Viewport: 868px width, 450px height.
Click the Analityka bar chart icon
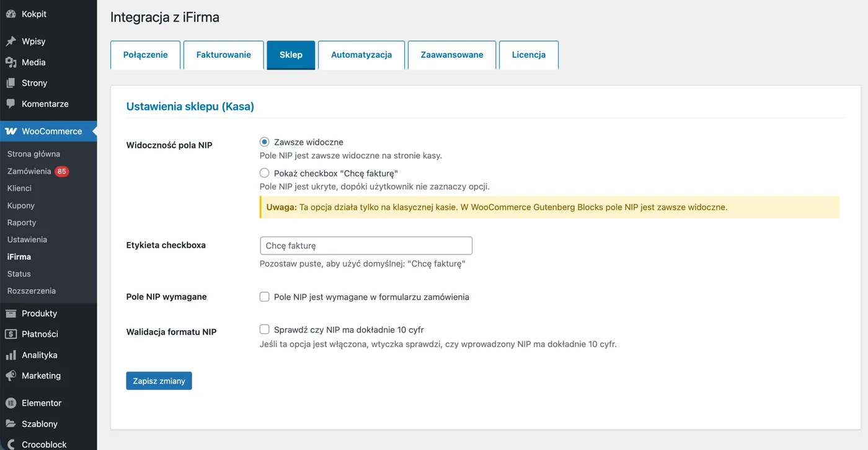pos(11,355)
